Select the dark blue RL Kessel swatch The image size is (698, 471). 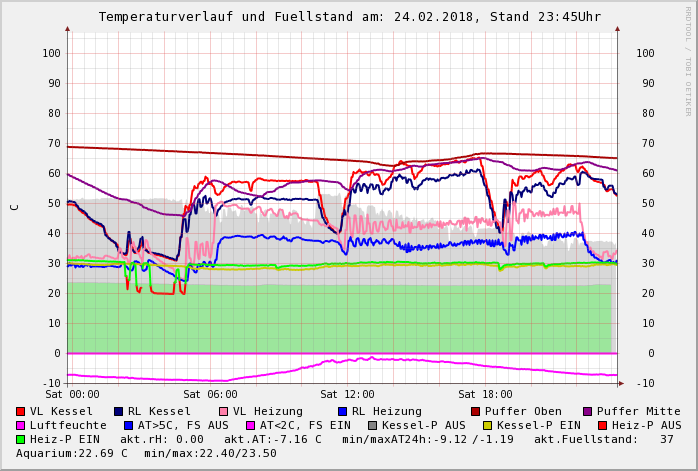[x=118, y=411]
